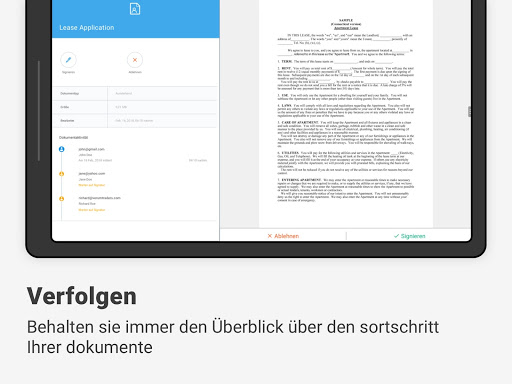Click the Verfolgen heading
The image size is (512, 384).
(x=82, y=296)
